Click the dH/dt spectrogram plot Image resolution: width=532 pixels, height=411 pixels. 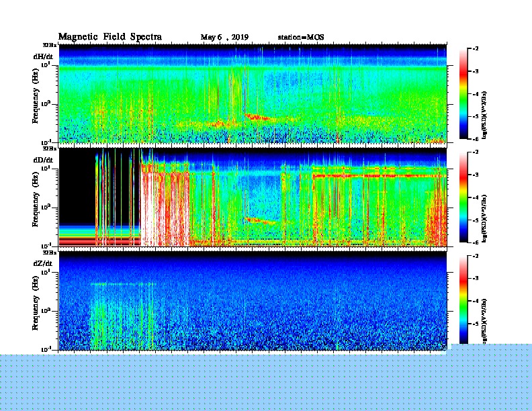[x=253, y=93]
